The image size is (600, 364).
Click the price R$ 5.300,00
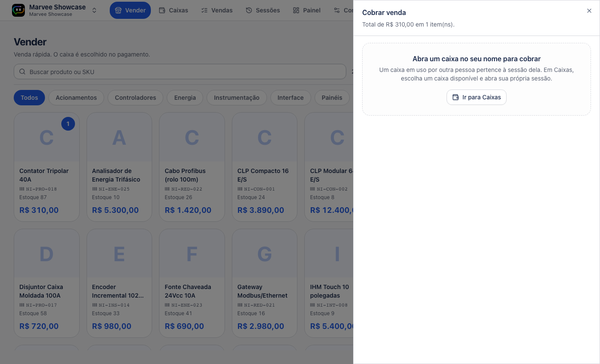115,210
